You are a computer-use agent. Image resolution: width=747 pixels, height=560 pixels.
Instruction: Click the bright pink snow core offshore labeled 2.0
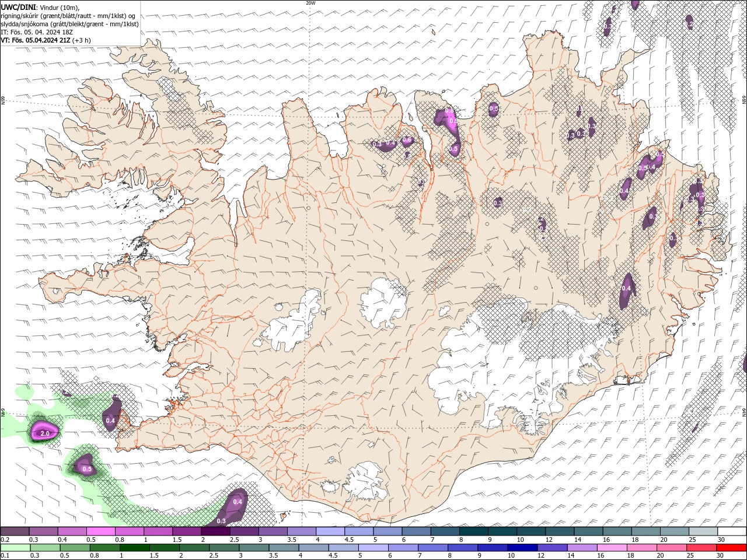pyautogui.click(x=45, y=432)
